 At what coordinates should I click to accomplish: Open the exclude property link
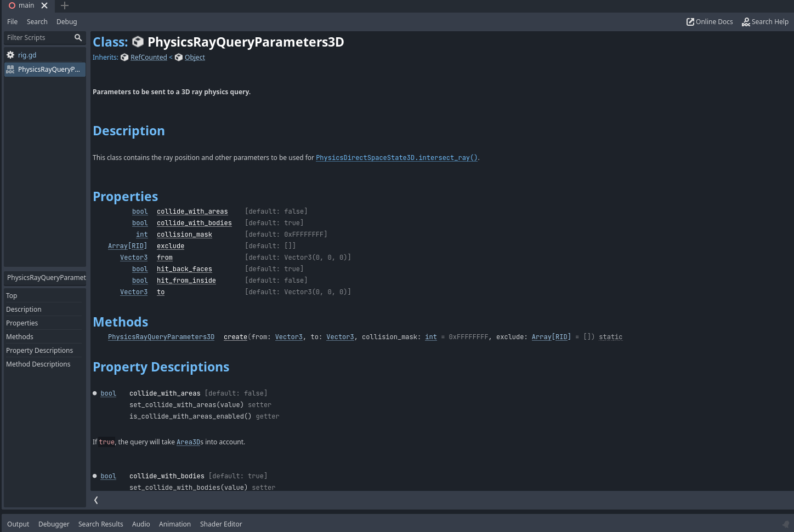(x=171, y=246)
